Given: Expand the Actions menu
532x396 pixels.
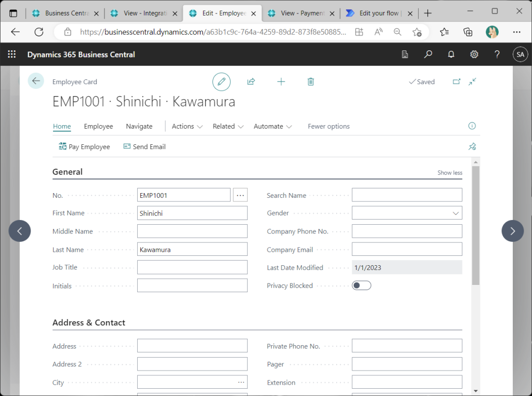Looking at the screenshot, I should [187, 126].
